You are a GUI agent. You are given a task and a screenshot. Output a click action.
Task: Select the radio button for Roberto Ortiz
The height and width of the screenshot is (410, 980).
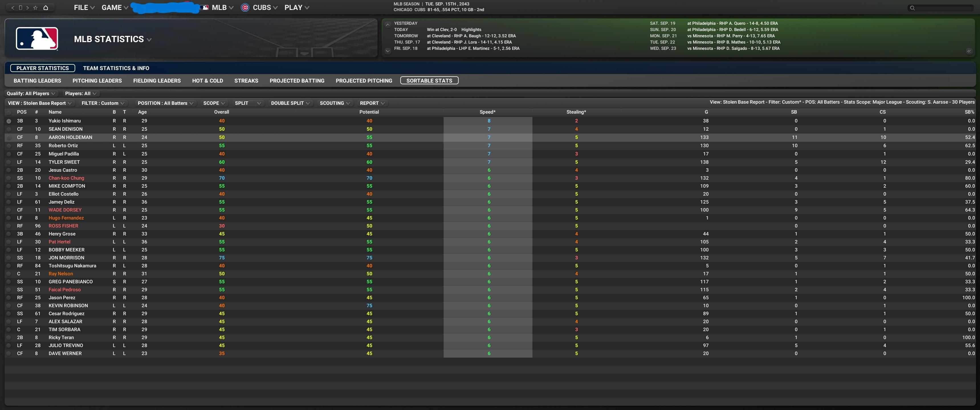tap(9, 146)
